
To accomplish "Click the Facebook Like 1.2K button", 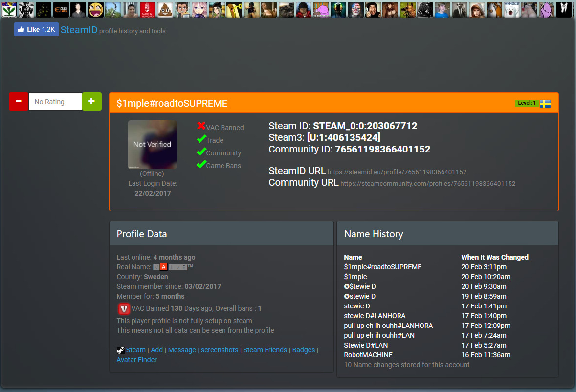I will click(x=36, y=29).
